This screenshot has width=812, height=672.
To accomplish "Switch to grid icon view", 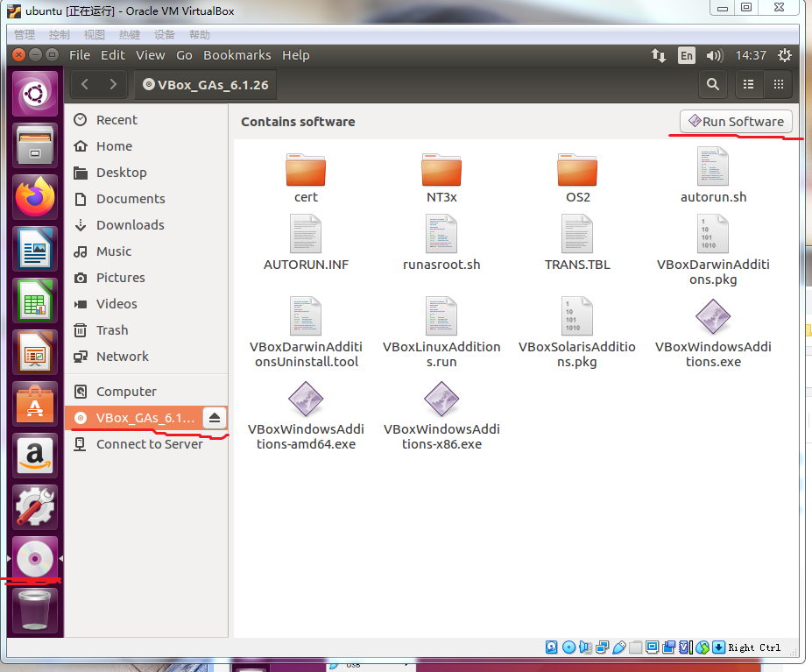I will tap(778, 84).
